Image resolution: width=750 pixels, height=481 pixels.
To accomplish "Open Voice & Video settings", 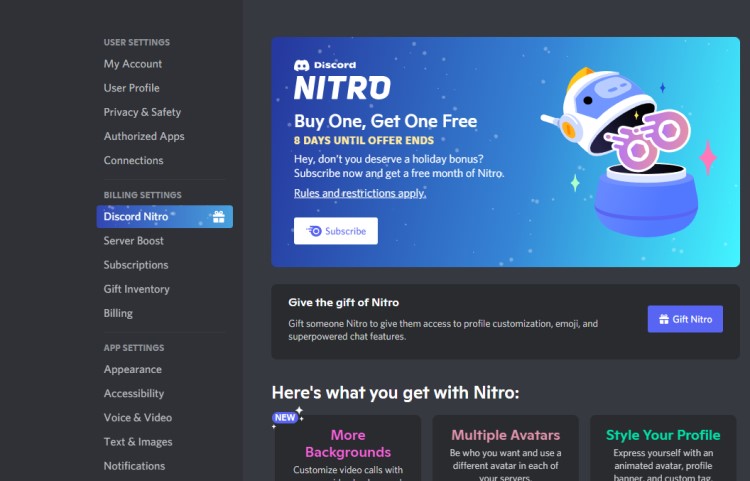I will pos(137,418).
